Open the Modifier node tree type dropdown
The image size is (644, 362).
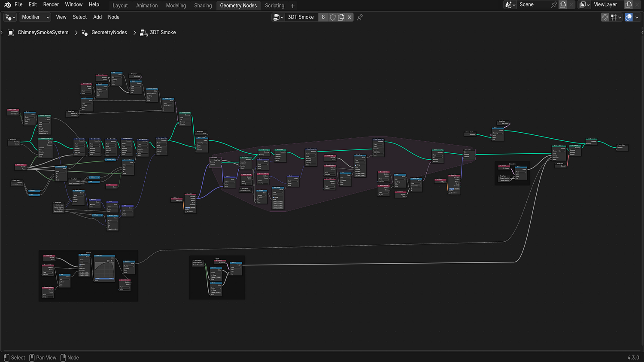[35, 17]
